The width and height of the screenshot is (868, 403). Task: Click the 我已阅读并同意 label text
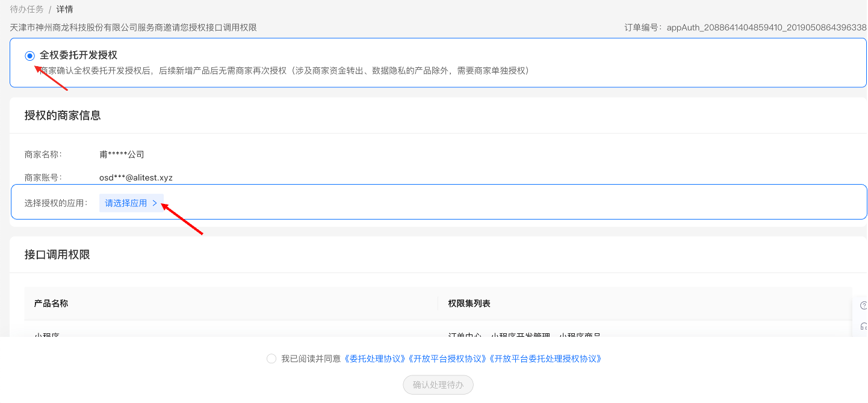tap(311, 358)
